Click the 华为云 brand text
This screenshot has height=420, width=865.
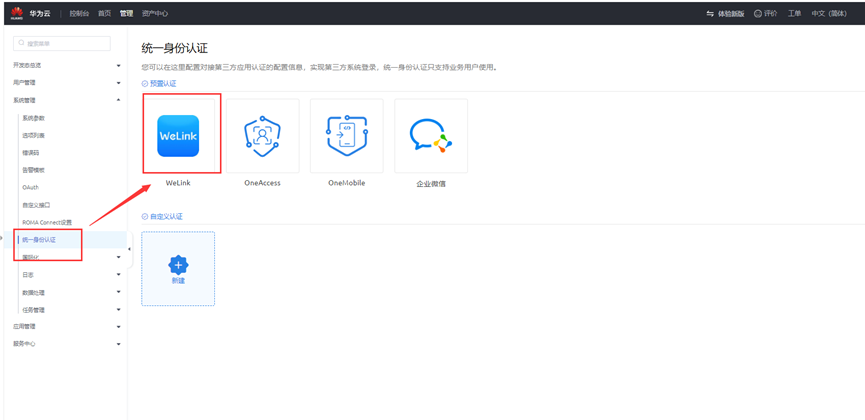tap(40, 13)
